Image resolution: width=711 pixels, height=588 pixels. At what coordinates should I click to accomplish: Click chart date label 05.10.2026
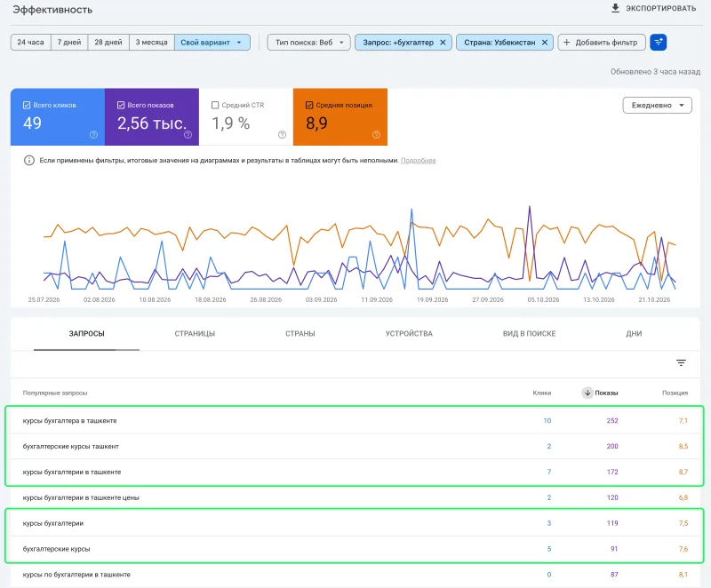coord(543,300)
